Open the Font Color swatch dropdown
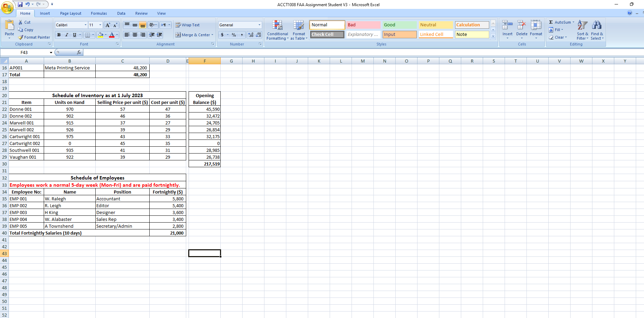Image resolution: width=644 pixels, height=318 pixels. pos(117,35)
